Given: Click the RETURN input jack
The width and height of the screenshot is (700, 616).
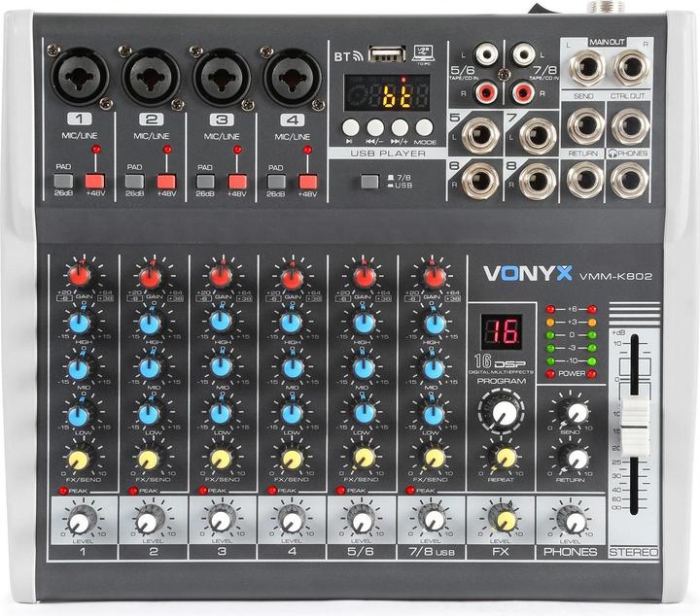Looking at the screenshot, I should click(x=585, y=180).
